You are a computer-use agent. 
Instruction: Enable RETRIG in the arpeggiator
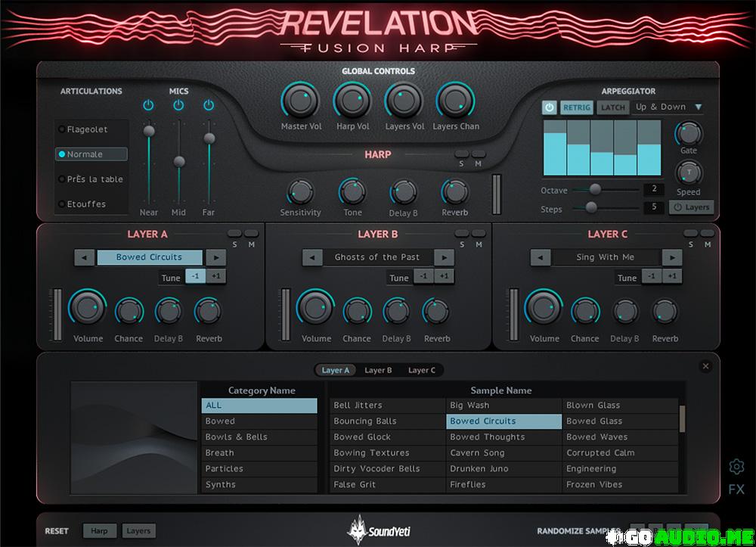[577, 107]
